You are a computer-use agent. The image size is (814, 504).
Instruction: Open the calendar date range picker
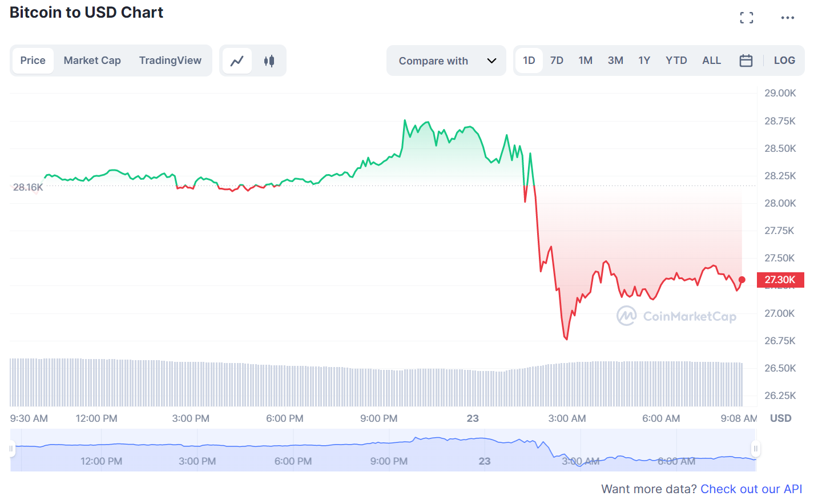point(746,61)
